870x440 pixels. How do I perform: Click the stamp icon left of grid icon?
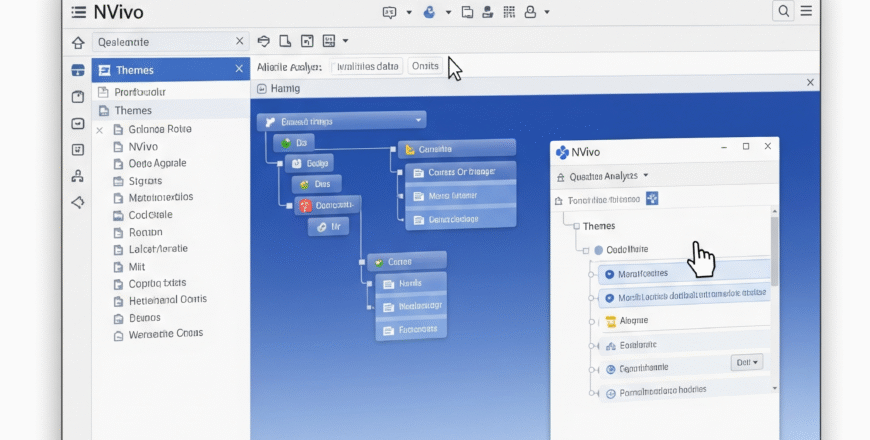(488, 12)
